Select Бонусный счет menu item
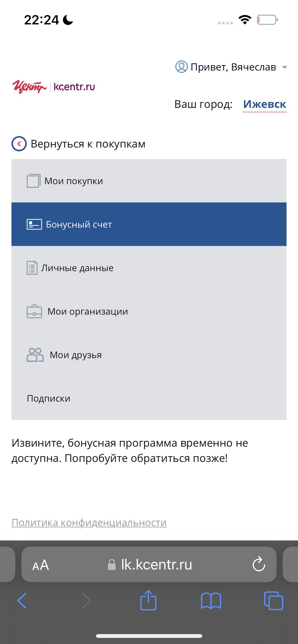 pyautogui.click(x=79, y=225)
